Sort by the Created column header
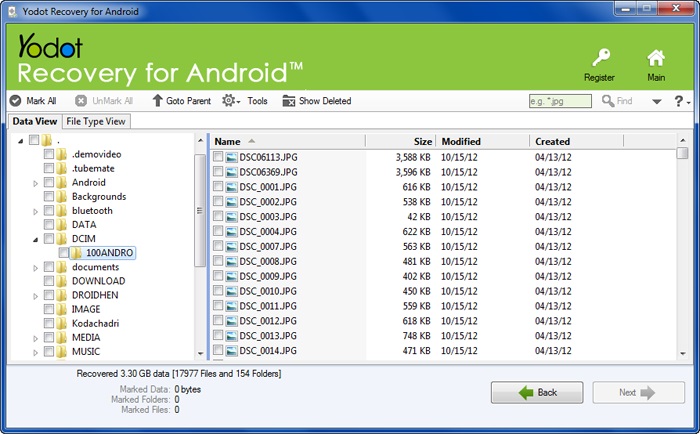This screenshot has height=434, width=700. (x=577, y=142)
